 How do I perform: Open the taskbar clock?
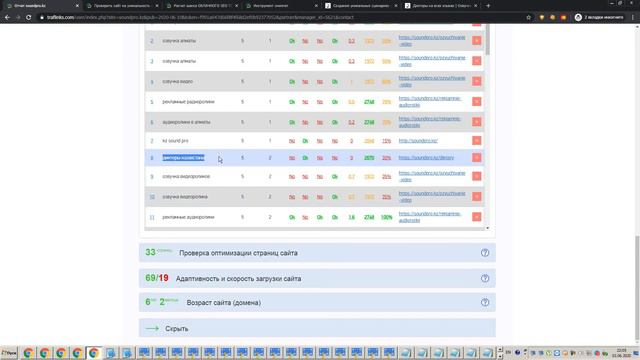click(622, 353)
